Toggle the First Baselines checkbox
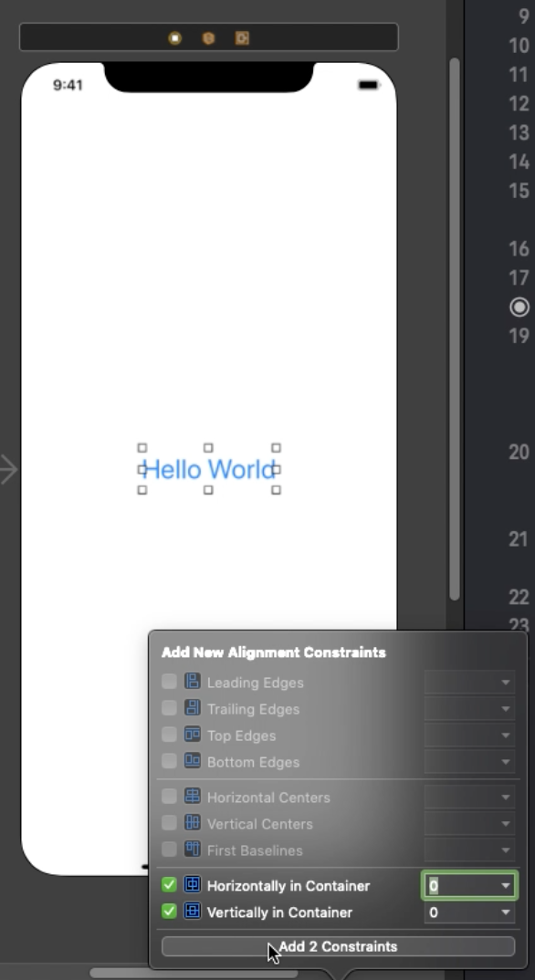Viewport: 535px width, 980px height. (169, 850)
